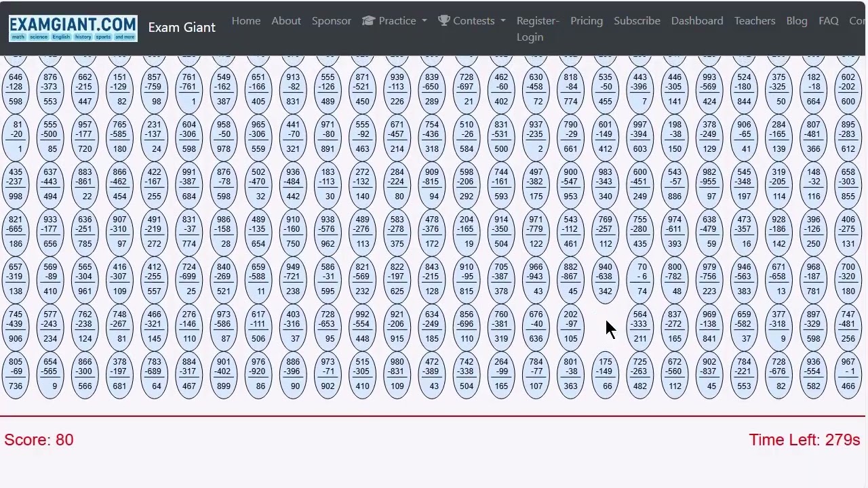Click the ExamGiant.com logo image
This screenshot has height=488, width=868.
73,28
